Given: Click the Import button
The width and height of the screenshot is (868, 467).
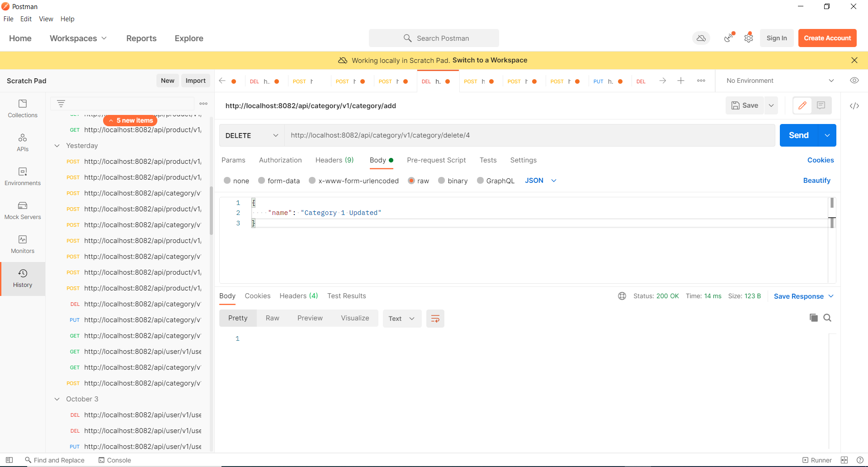Looking at the screenshot, I should (x=195, y=81).
